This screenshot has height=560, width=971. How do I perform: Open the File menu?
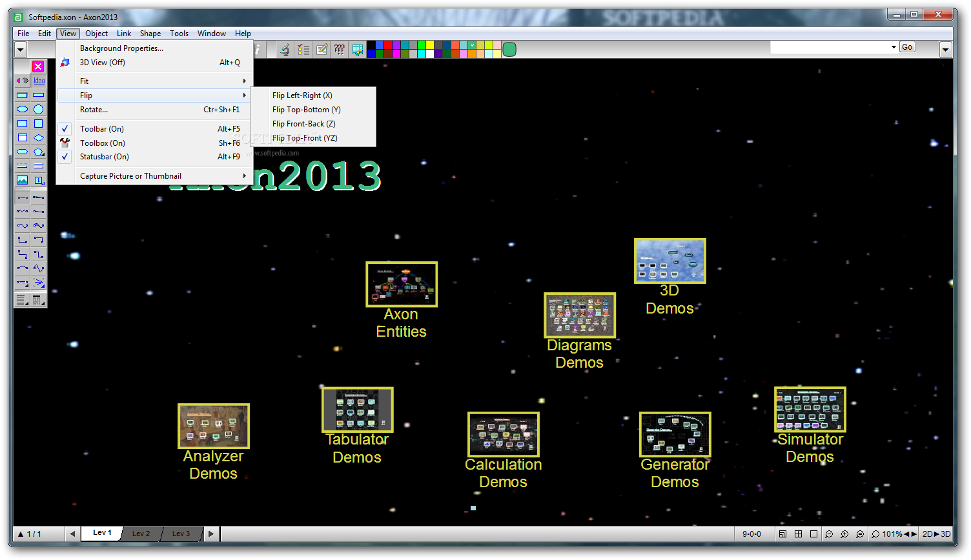(x=23, y=34)
